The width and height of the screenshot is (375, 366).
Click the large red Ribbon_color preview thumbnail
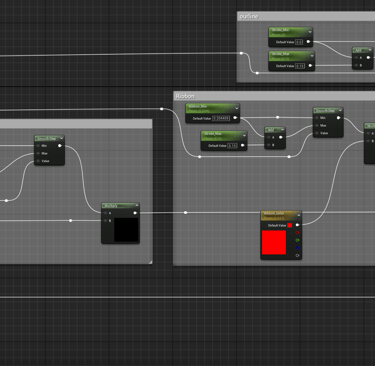(274, 242)
